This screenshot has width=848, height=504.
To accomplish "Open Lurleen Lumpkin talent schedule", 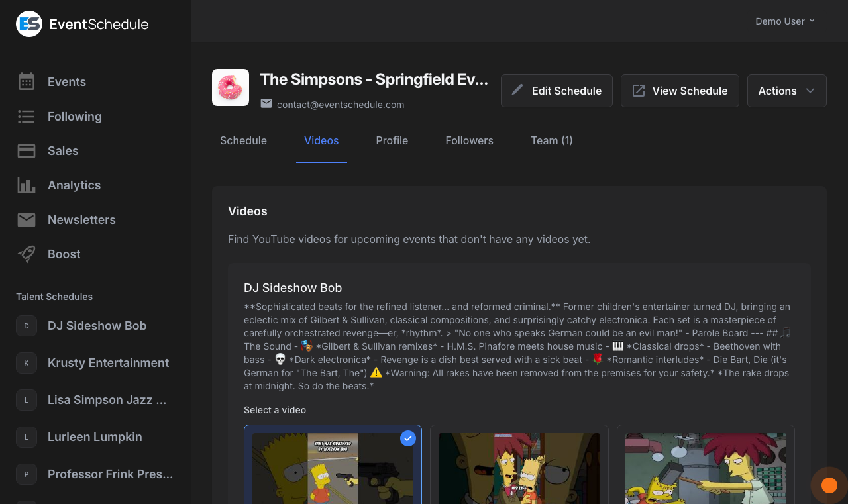I will click(95, 437).
